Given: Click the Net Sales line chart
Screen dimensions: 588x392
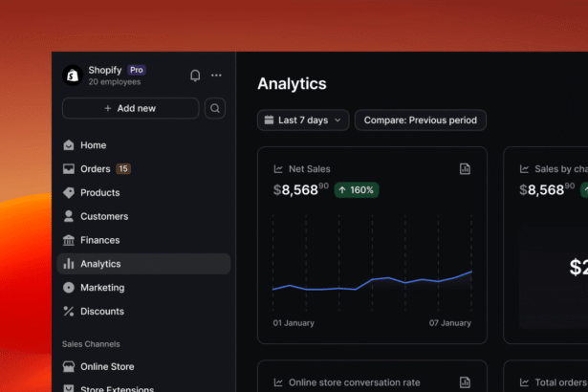Looking at the screenshot, I should [x=372, y=263].
